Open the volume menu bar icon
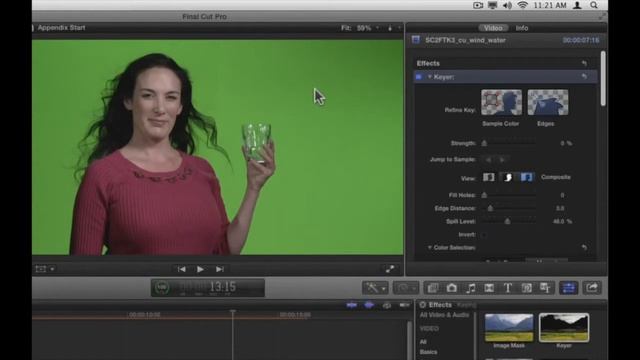This screenshot has height=360, width=640. 507,5
